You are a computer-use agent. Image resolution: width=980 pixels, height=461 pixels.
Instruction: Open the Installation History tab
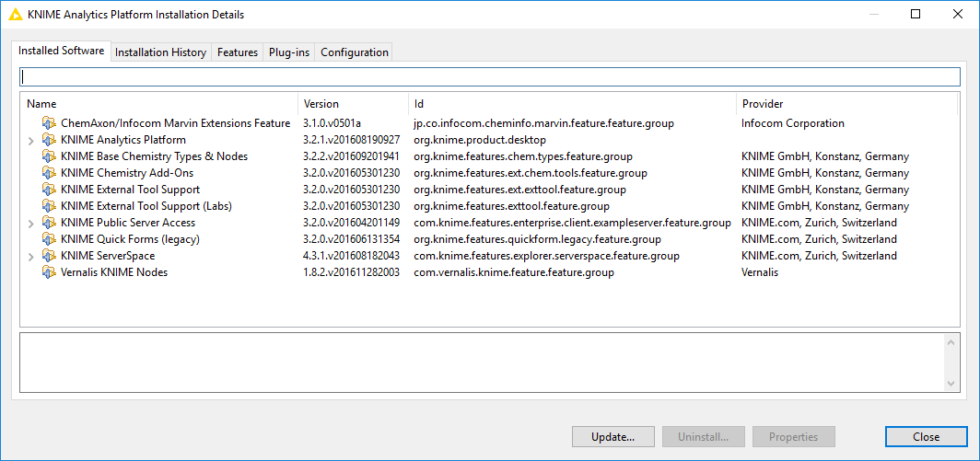tap(160, 52)
